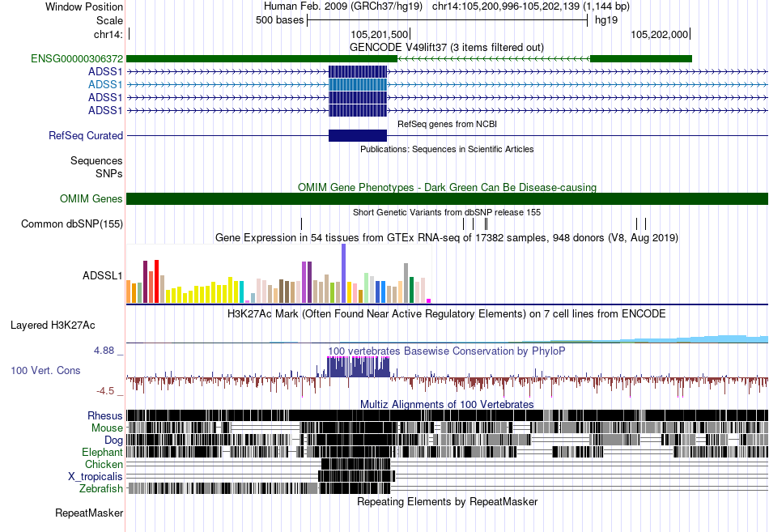Click OMIM Gene Phenotypes track title
769x532 pixels.
(447, 188)
